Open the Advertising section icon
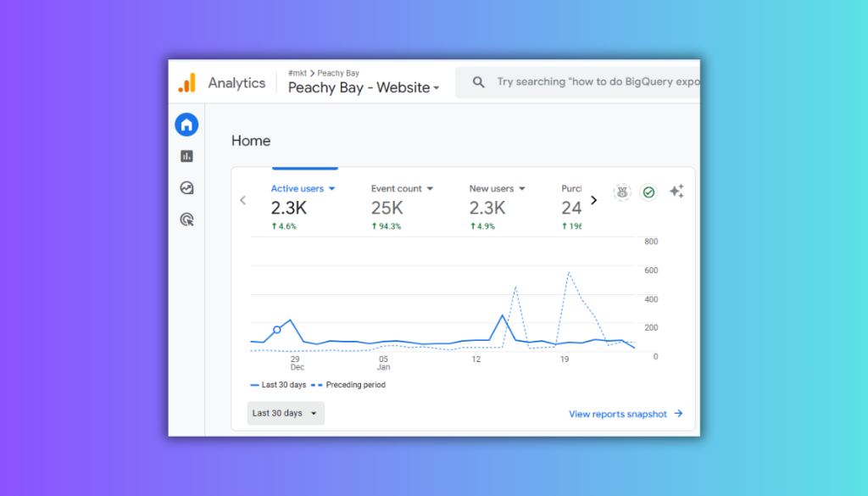868x496 pixels. coord(186,220)
